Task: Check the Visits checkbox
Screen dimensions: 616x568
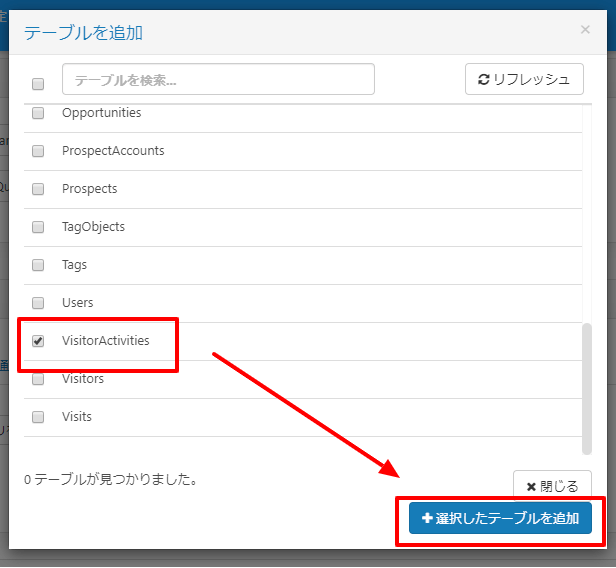Action: click(x=38, y=417)
